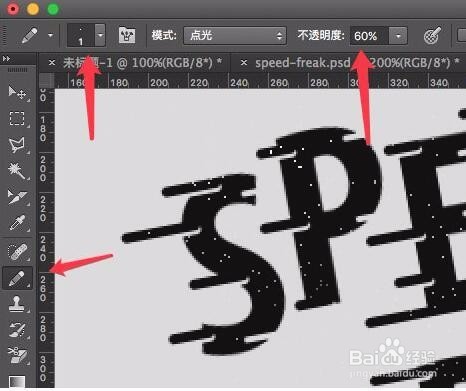This screenshot has height=391, width=466.
Task: Click the ruler origin corner box
Action: click(46, 80)
